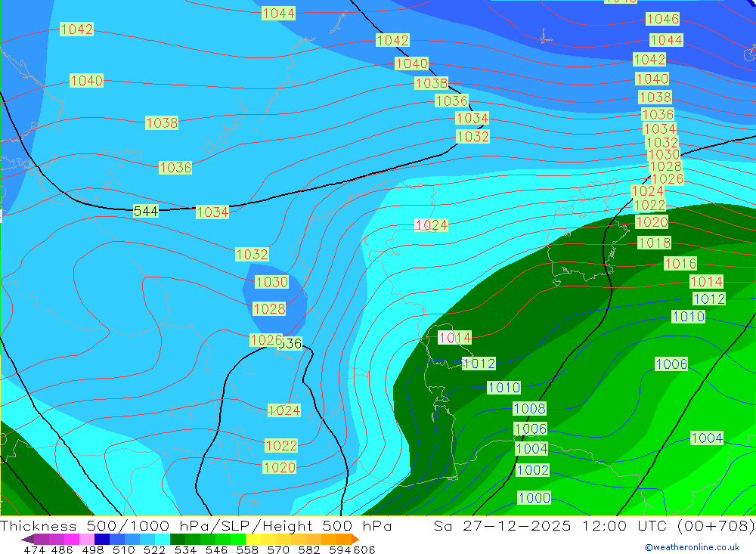This screenshot has width=756, height=554.
Task: Click the 1014 label with white background
Action: click(454, 338)
